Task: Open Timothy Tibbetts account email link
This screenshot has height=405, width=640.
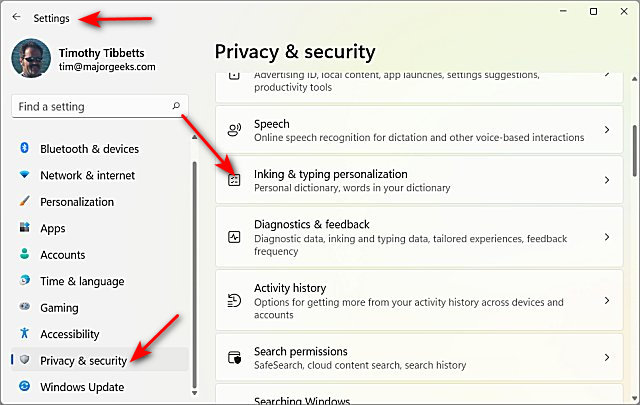Action: pyautogui.click(x=107, y=67)
